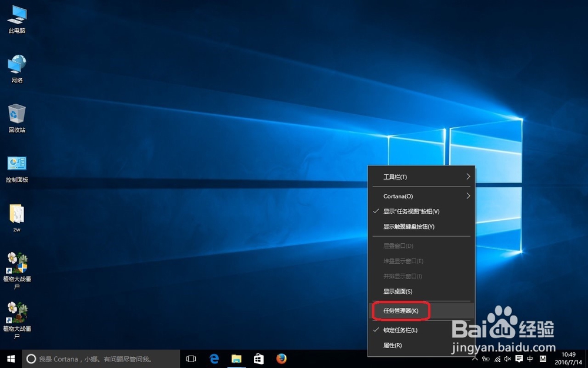Show hidden icons via tray arrow
Screen dimensions: 588x368
coord(474,359)
